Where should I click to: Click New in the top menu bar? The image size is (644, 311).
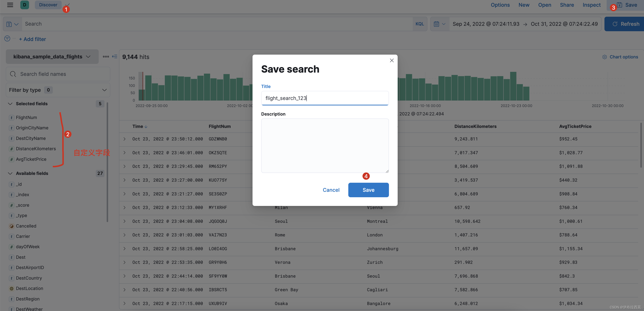pyautogui.click(x=524, y=5)
